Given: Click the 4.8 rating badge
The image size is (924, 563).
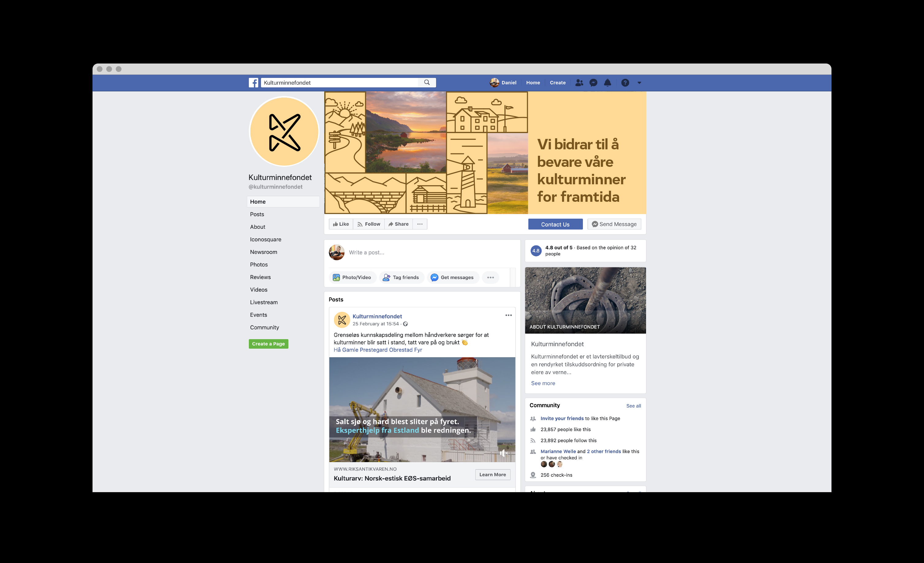Looking at the screenshot, I should (x=536, y=251).
